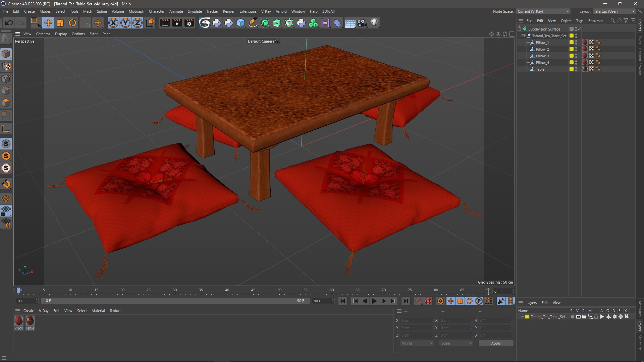644x362 pixels.
Task: Click the X position input field
Action: pyautogui.click(x=417, y=320)
